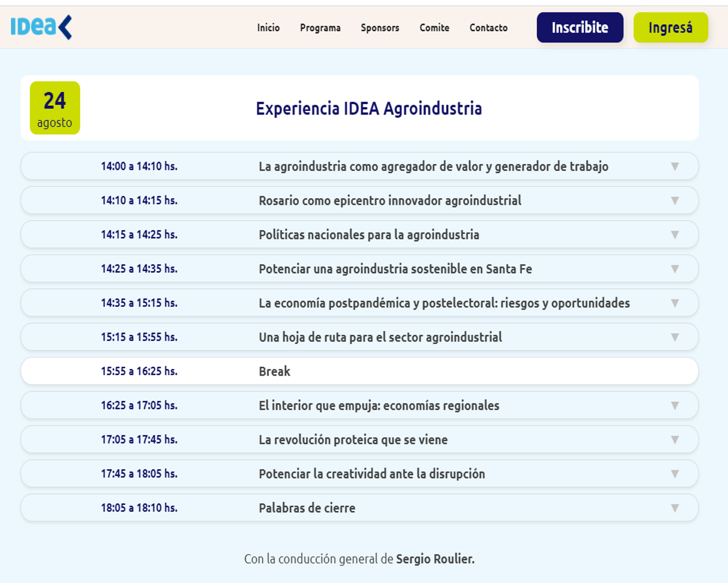Open the Sponsors page

pyautogui.click(x=380, y=28)
